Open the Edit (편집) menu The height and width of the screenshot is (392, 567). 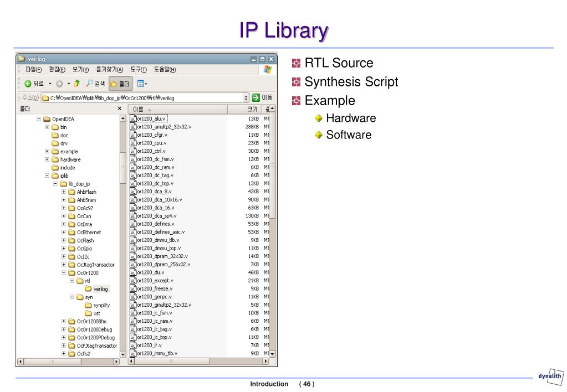coord(57,69)
